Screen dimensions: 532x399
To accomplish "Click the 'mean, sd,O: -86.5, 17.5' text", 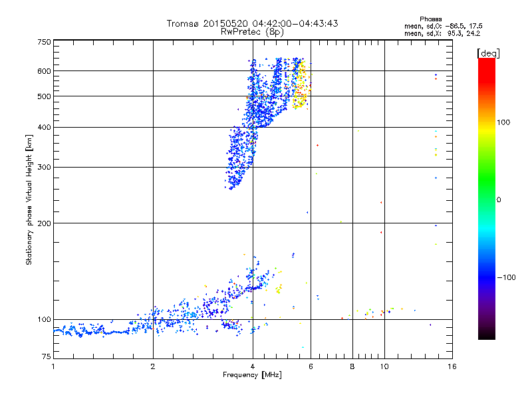I will coord(443,26).
